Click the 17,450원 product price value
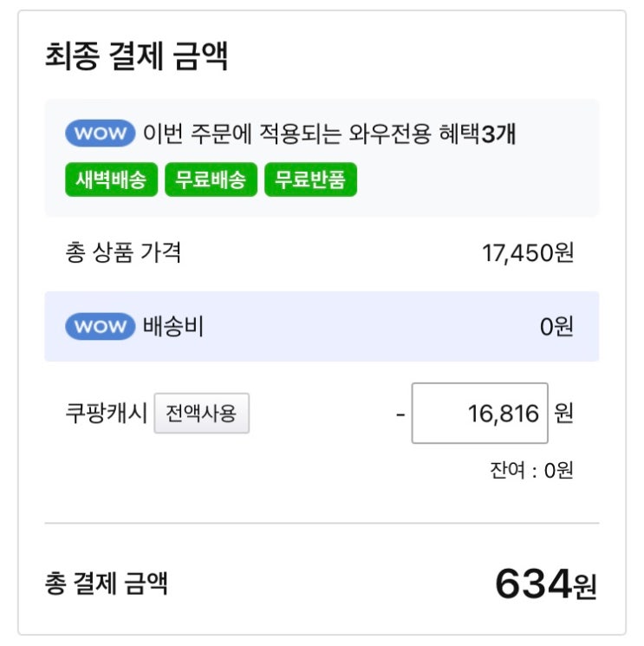Image resolution: width=644 pixels, height=646 pixels. pyautogui.click(x=527, y=253)
